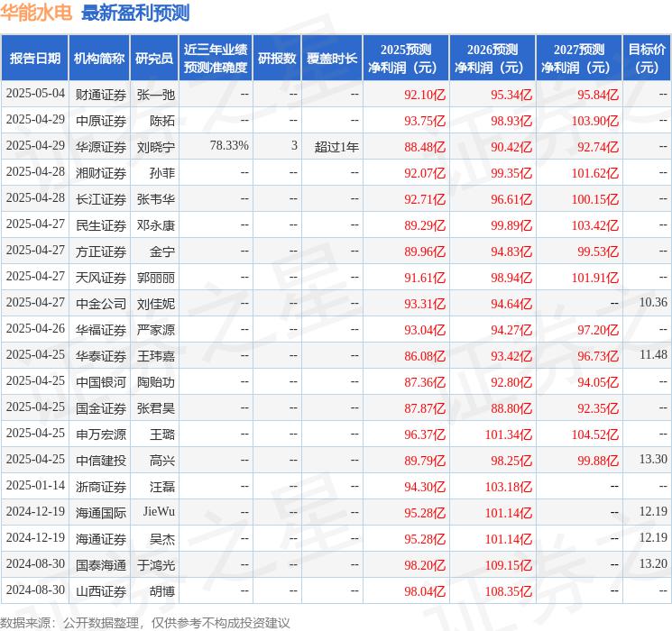This screenshot has height=631, width=672.
Task: Select the 目标价 column header
Action: tap(647, 59)
